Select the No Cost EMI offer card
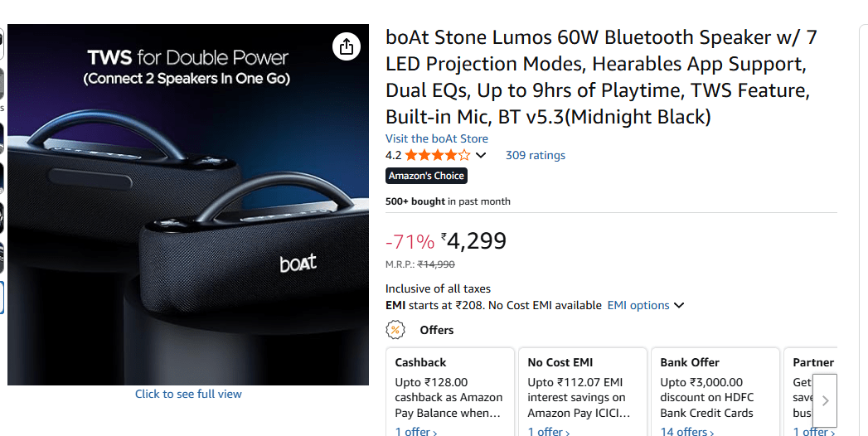This screenshot has width=868, height=436. (x=581, y=390)
